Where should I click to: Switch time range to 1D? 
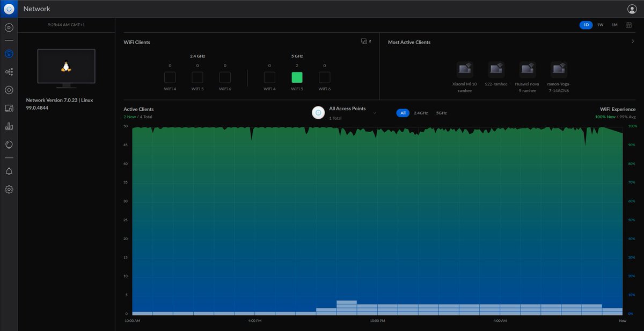coord(586,25)
